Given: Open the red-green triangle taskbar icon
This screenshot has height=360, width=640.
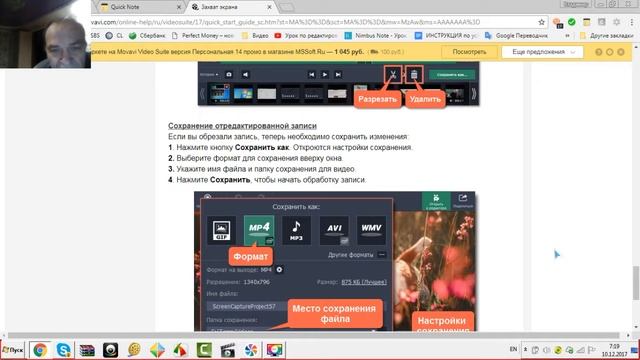Looking at the screenshot, I should (x=180, y=350).
